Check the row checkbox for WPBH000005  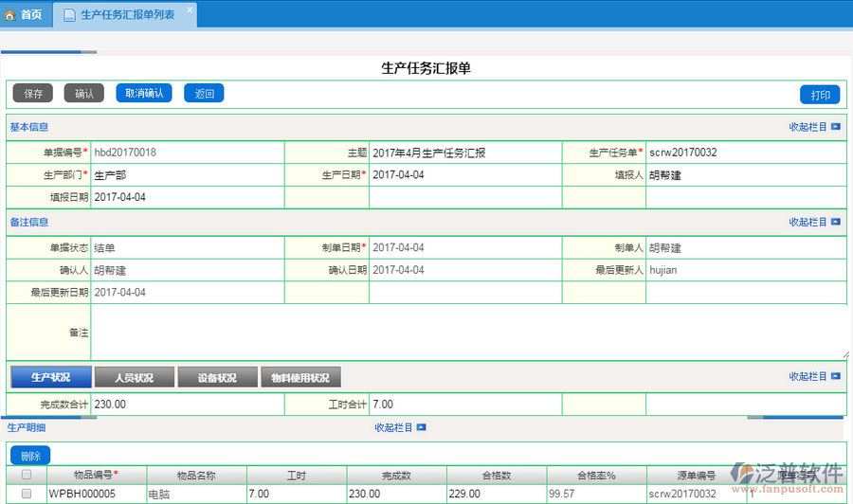click(27, 494)
